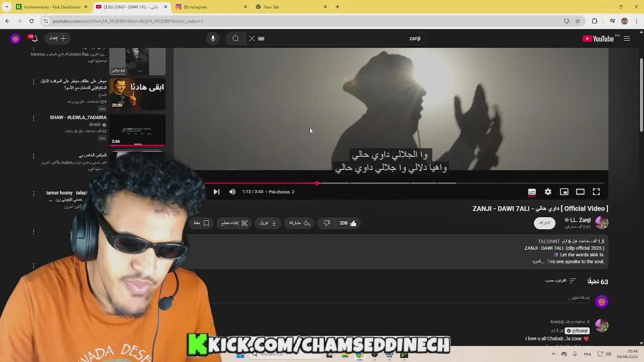Open the Chrome taskbar icon
The image size is (644, 362).
pyautogui.click(x=359, y=354)
